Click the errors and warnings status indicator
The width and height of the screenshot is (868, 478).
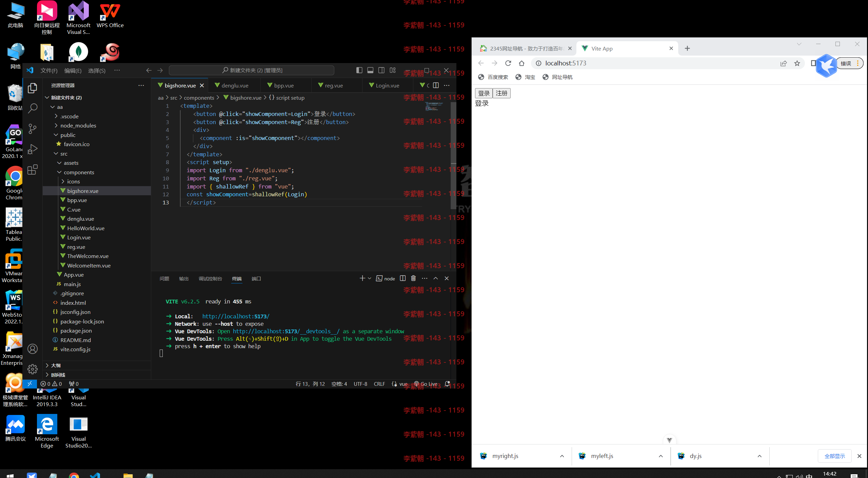coord(51,384)
